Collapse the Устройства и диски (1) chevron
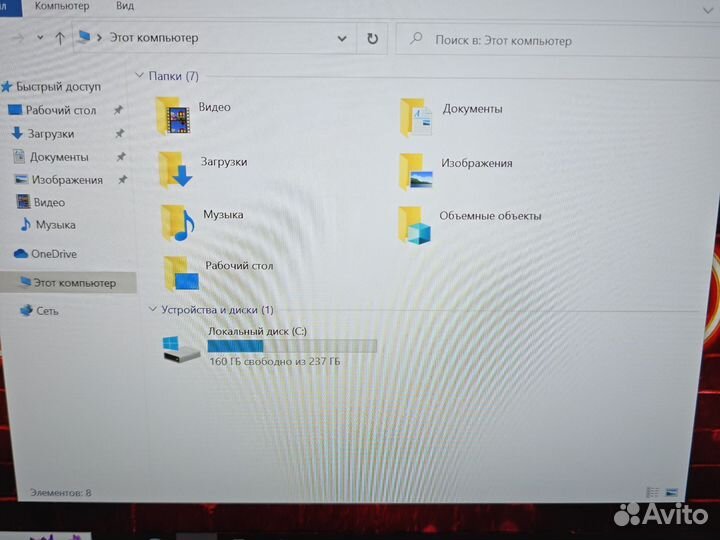The height and width of the screenshot is (540, 720). tap(153, 309)
